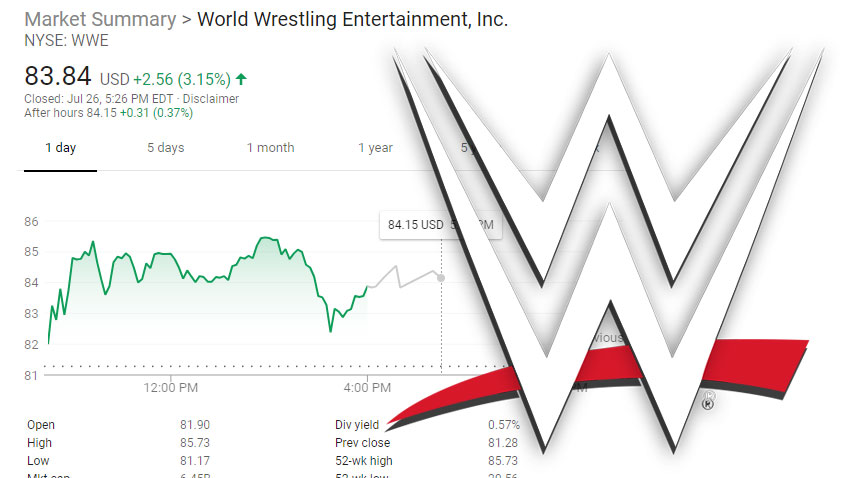This screenshot has width=850, height=478.
Task: Click the after-hours 84.15 price line
Action: point(108,113)
